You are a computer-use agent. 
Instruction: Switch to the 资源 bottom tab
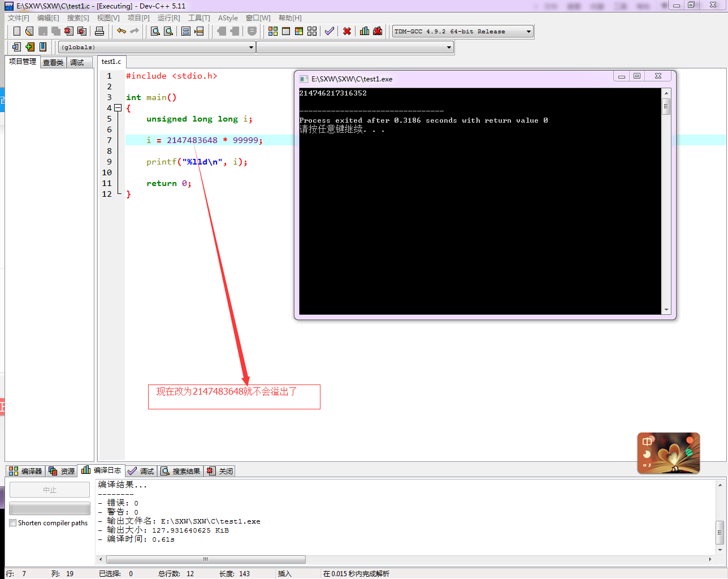click(62, 471)
